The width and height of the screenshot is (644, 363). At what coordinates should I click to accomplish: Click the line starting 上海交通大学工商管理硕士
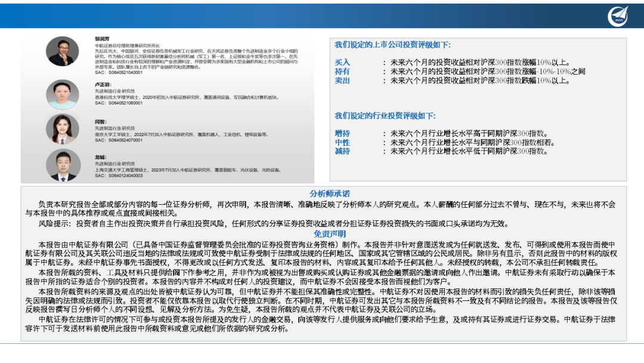click(x=188, y=170)
